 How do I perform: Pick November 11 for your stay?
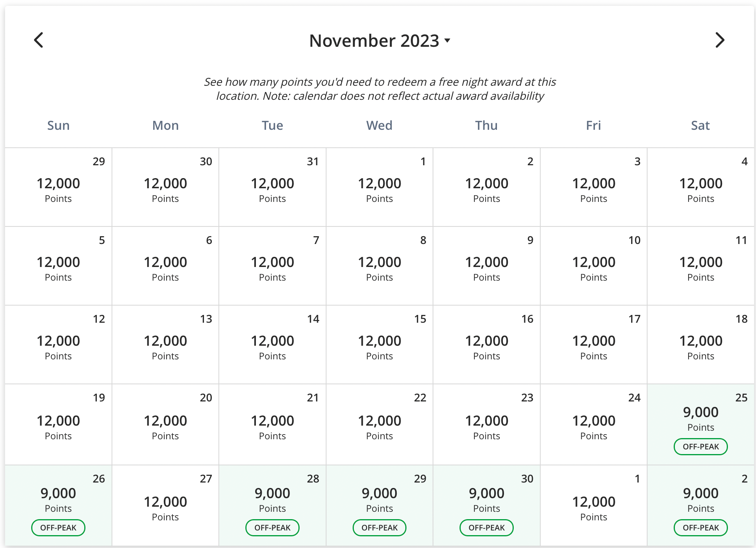[x=700, y=266]
